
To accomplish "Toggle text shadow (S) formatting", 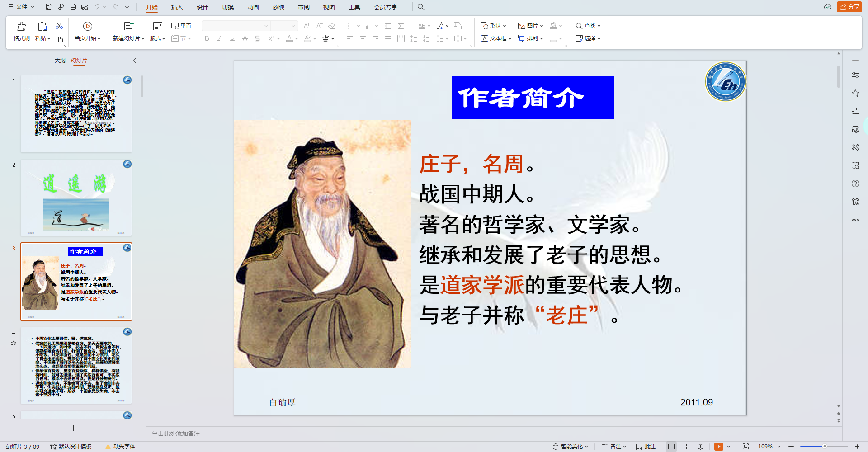I will pos(258,38).
